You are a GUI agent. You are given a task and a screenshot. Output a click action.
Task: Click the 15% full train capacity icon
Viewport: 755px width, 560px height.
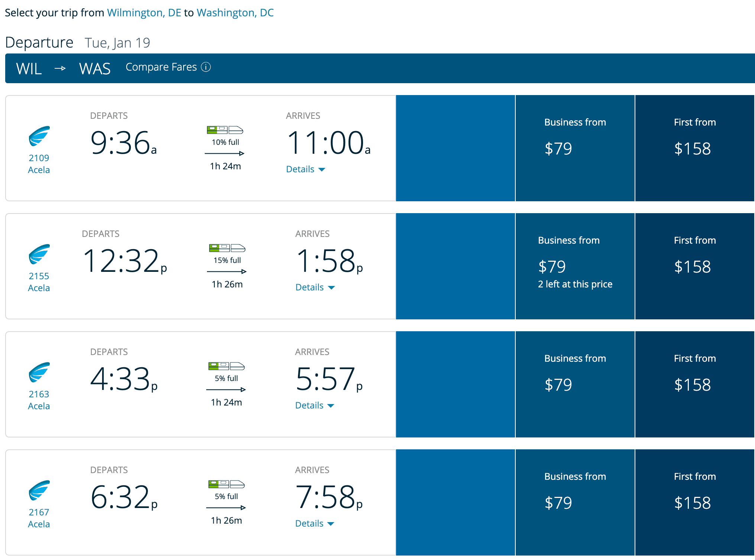227,248
